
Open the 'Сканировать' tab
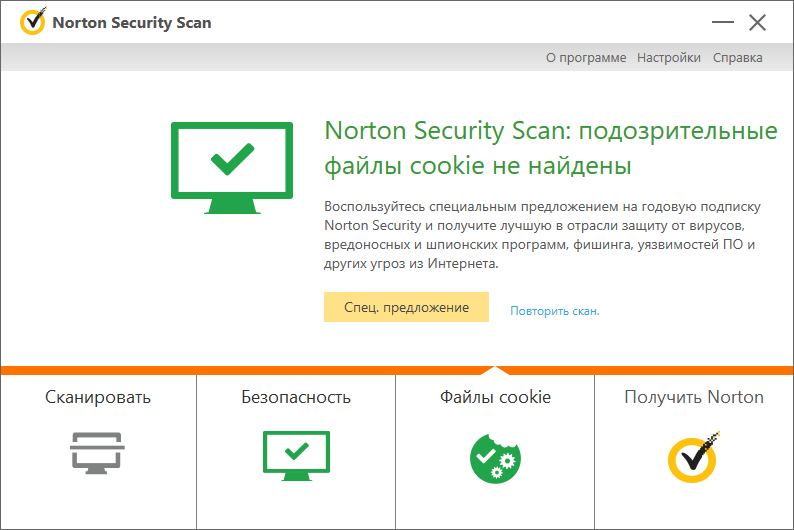[x=97, y=397]
